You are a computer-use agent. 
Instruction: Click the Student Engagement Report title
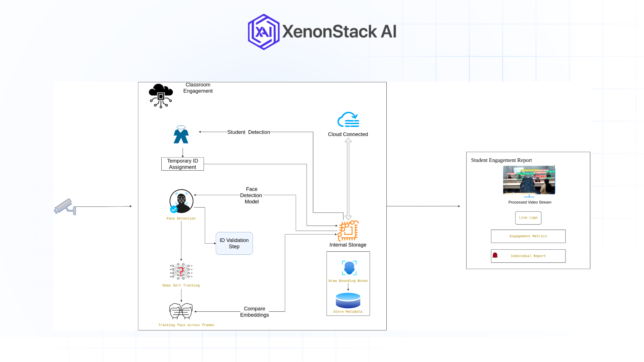click(x=501, y=160)
